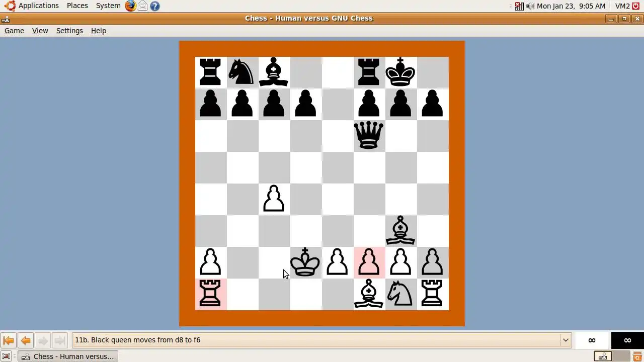
Task: Select the white king on d2
Action: (x=305, y=262)
